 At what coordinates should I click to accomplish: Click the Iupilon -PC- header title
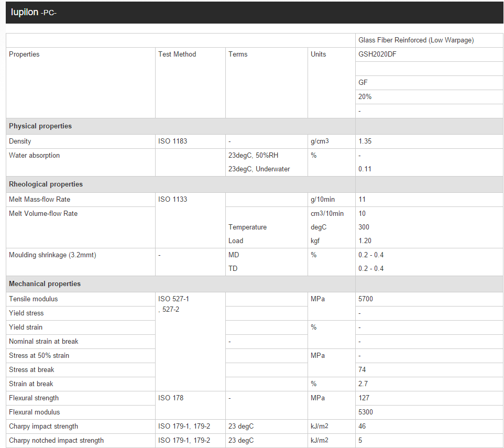(34, 12)
